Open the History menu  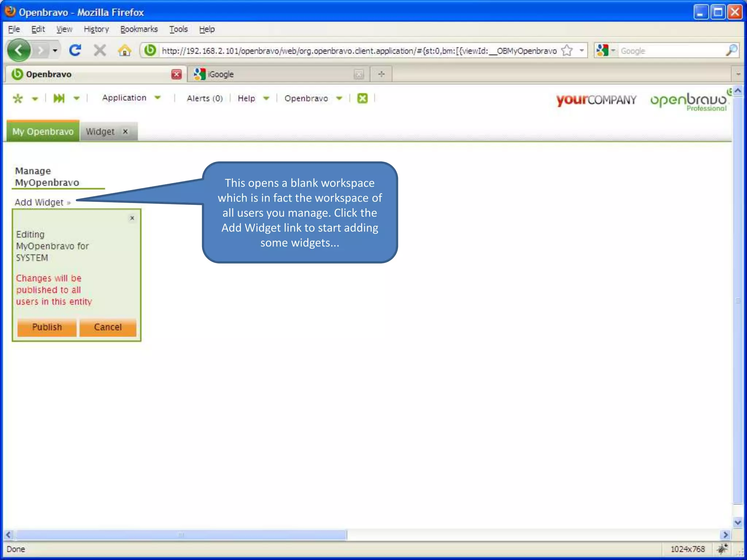(96, 29)
